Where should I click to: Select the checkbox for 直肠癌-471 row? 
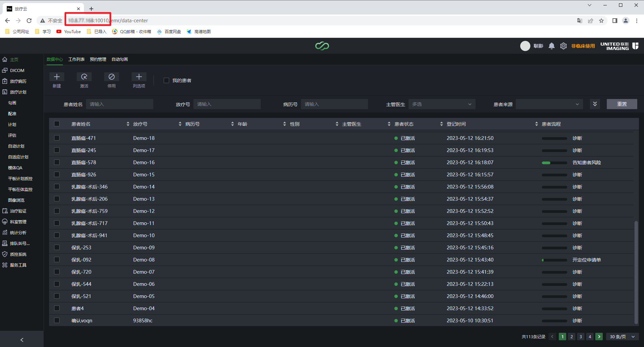[x=57, y=138]
